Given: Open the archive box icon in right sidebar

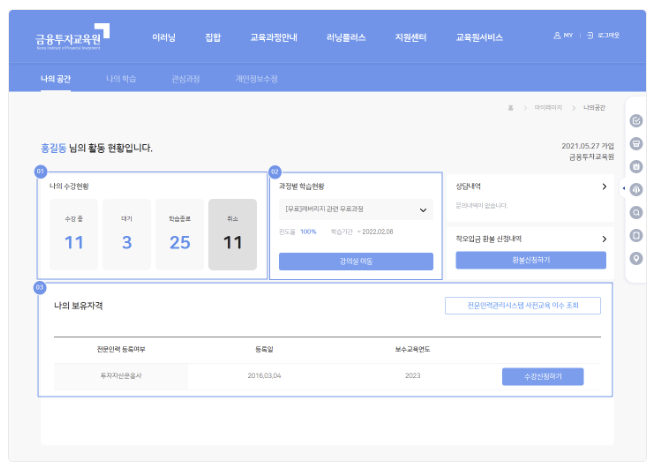Looking at the screenshot, I should point(636,144).
